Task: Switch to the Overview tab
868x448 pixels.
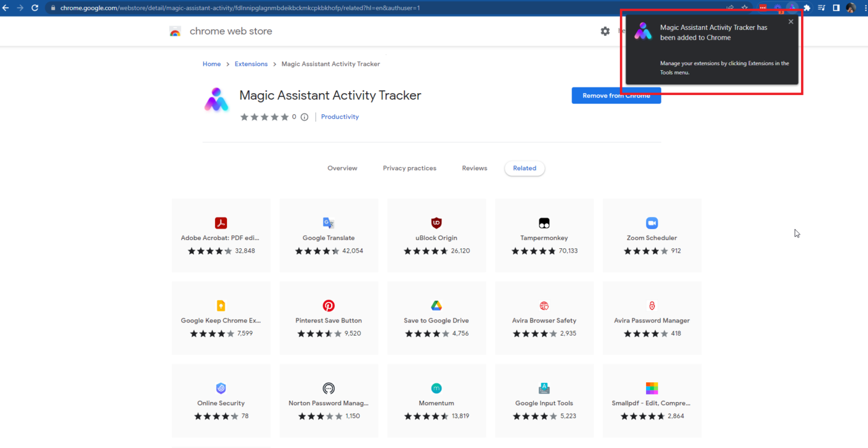Action: pyautogui.click(x=342, y=168)
